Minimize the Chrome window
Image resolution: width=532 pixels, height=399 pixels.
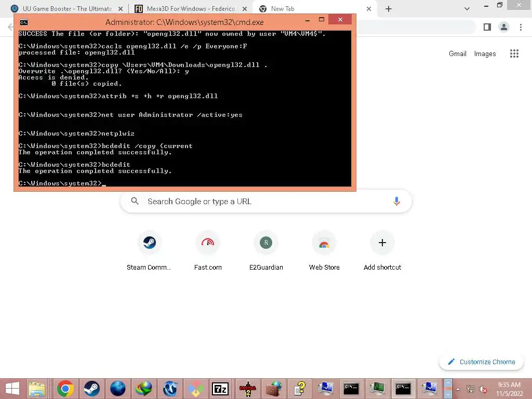tap(486, 6)
